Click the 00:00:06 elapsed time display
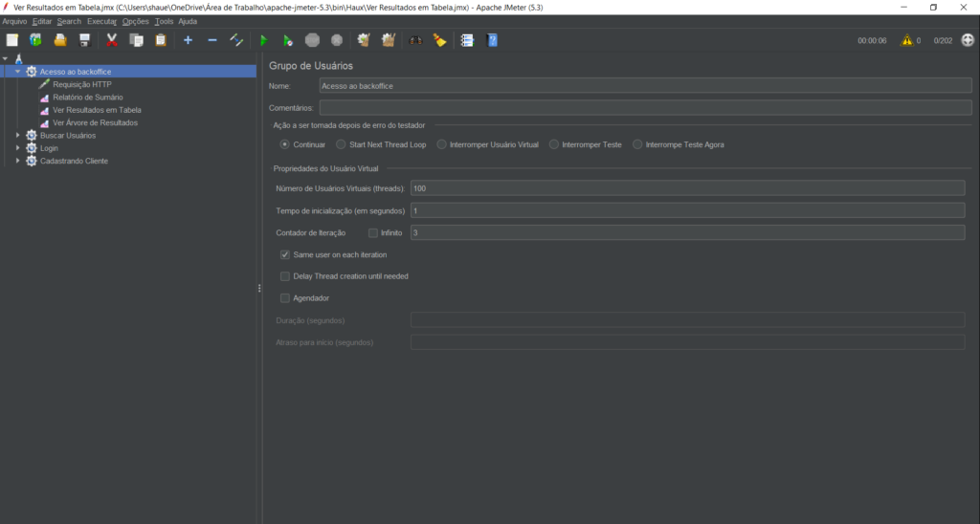This screenshot has height=524, width=980. click(872, 40)
